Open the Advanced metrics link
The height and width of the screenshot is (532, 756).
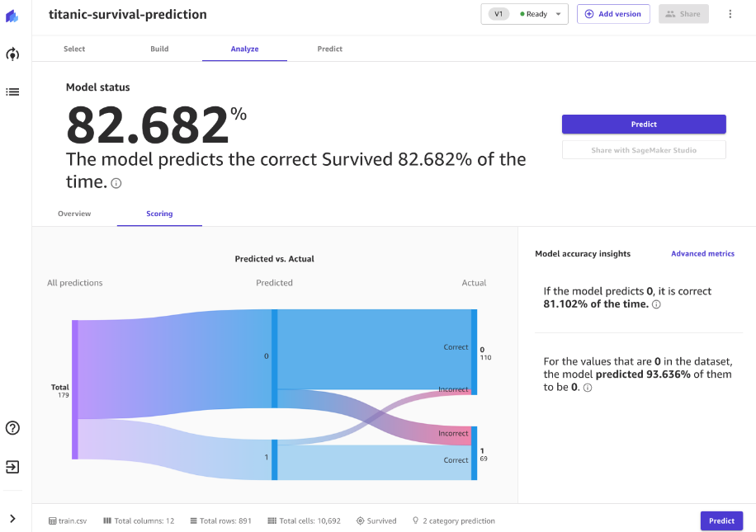click(x=702, y=254)
